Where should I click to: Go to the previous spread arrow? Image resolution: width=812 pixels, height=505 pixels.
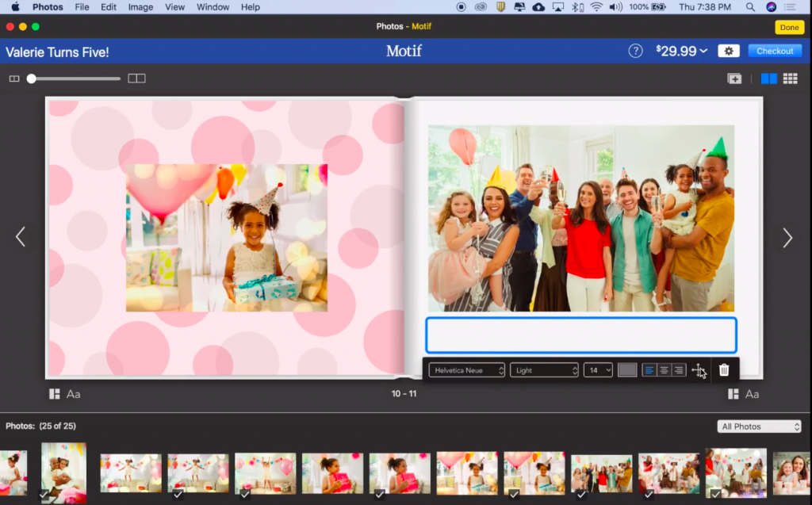20,237
